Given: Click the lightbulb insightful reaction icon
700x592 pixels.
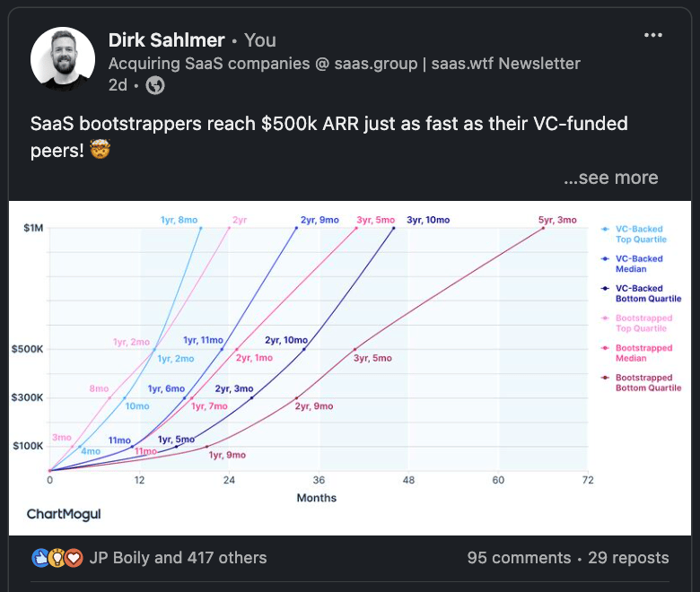Looking at the screenshot, I should 57,558.
